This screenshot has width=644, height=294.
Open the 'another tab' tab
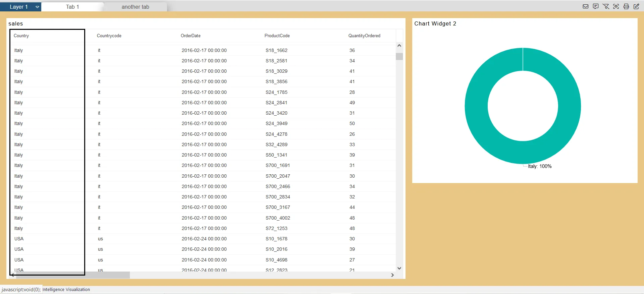tap(135, 7)
